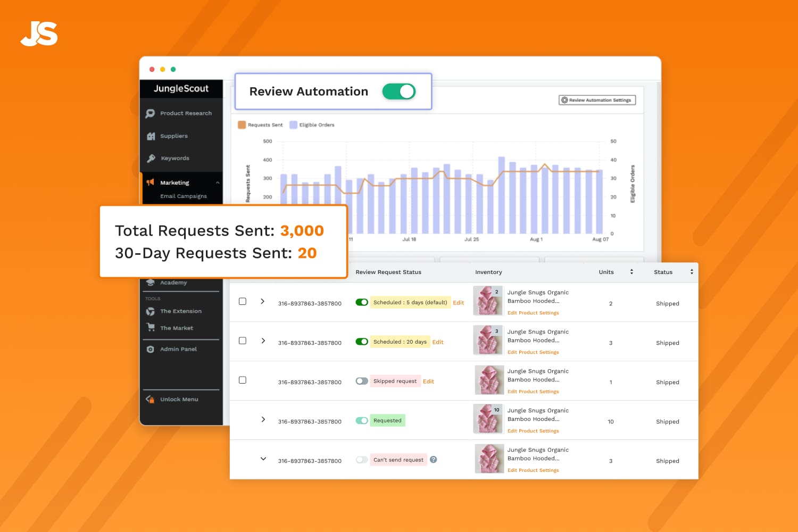Select the Keywords key icon

(151, 159)
